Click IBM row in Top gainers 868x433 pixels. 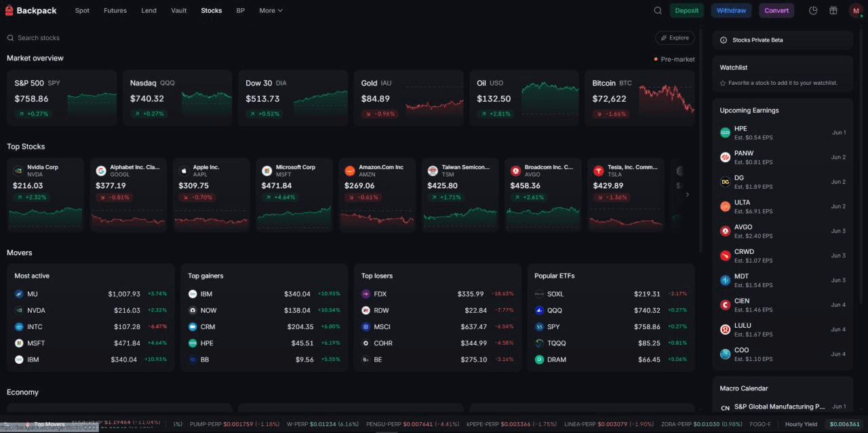point(264,294)
